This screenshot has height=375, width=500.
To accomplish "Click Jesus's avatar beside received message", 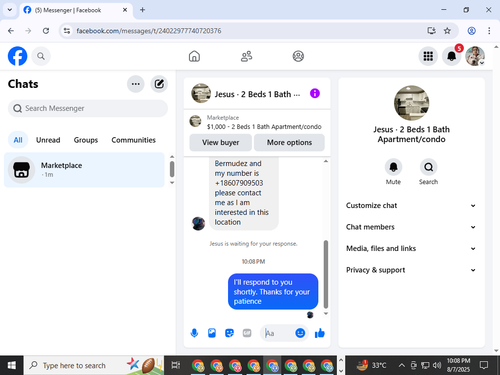I will [198, 223].
